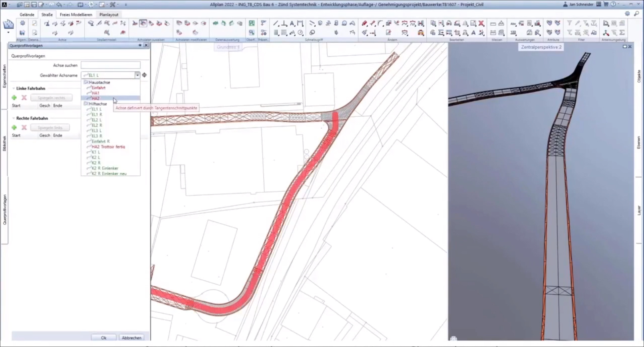Switch to the Planlayout tab
The image size is (644, 347).
109,14
